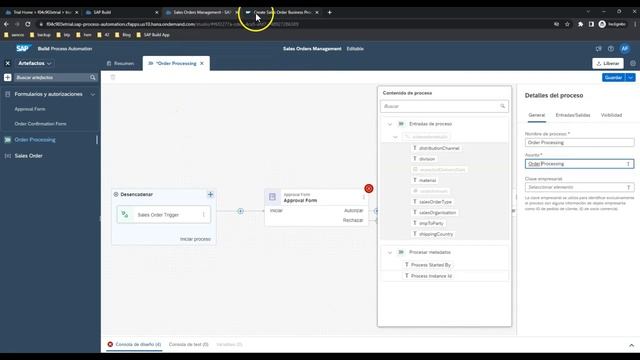Click the Approval Form step icon
Image resolution: width=640 pixels, height=360 pixels.
272,197
